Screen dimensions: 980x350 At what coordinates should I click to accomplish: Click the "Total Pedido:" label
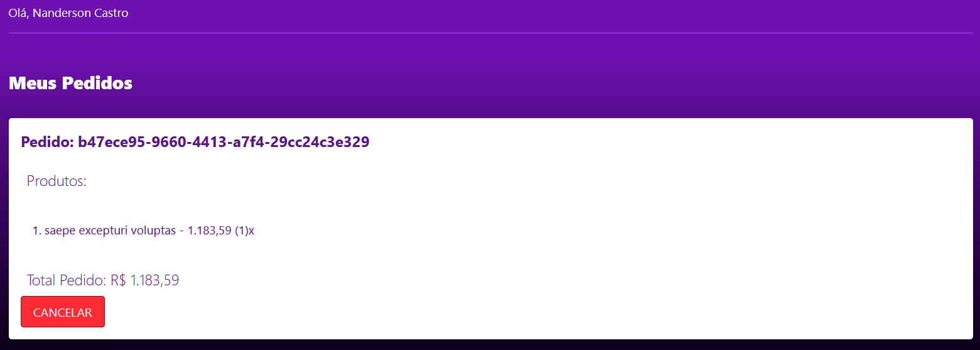tap(67, 280)
